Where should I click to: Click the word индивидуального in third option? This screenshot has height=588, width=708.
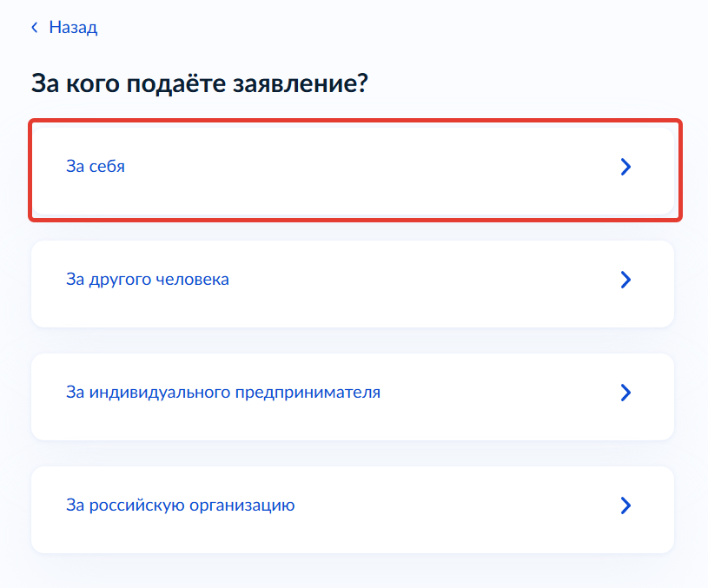[x=159, y=393]
